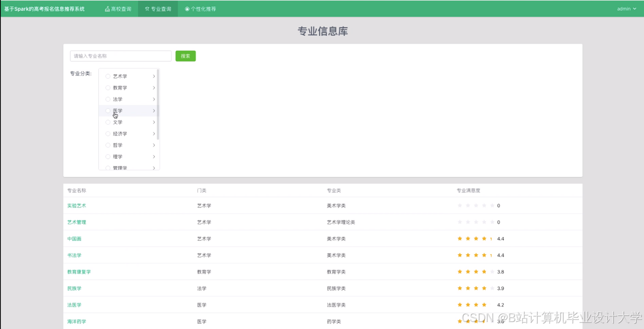Open the 法医学 major page
This screenshot has width=644, height=329.
click(x=74, y=305)
